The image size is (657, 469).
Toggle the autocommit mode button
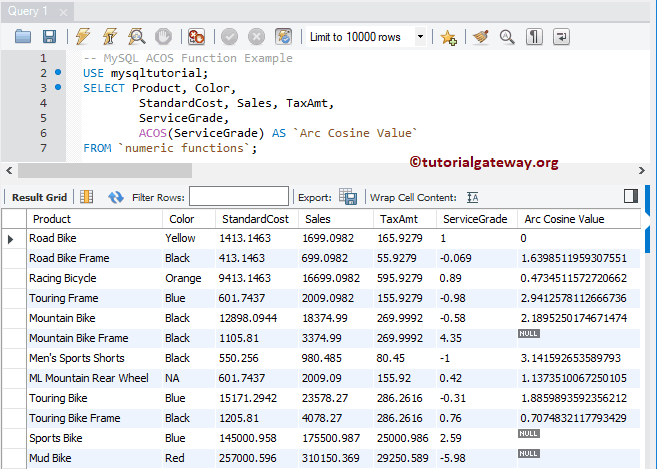point(284,37)
